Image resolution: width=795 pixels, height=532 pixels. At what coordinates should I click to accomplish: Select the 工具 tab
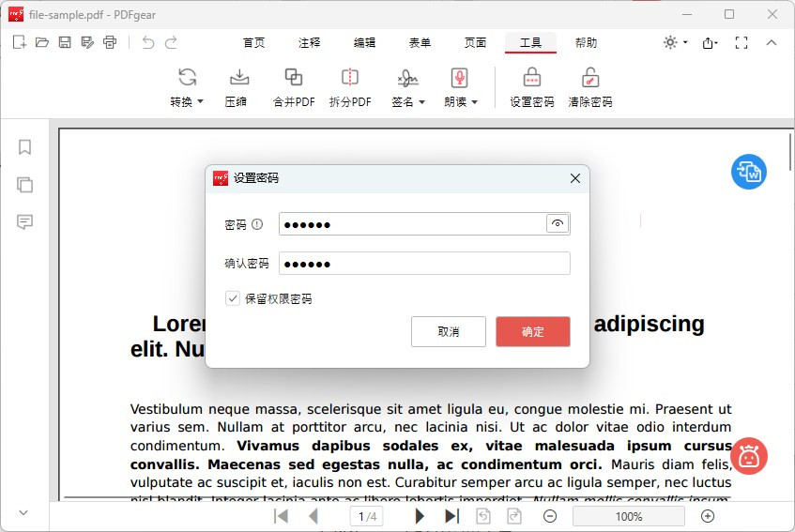point(530,42)
